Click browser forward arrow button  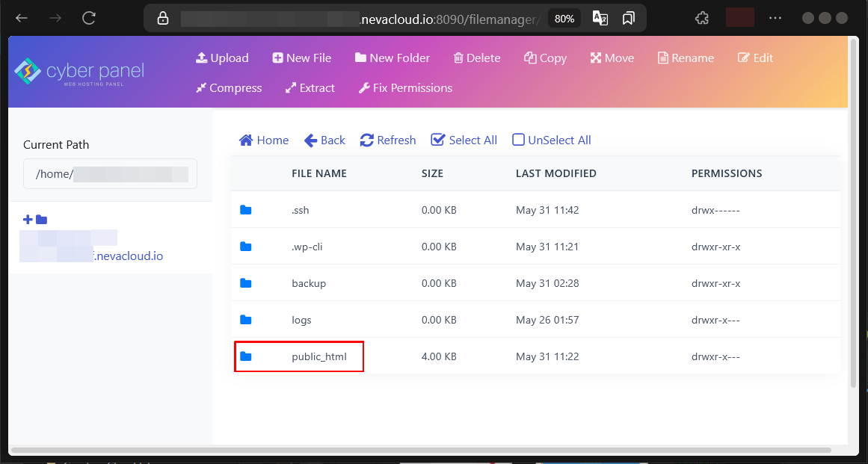click(x=55, y=18)
